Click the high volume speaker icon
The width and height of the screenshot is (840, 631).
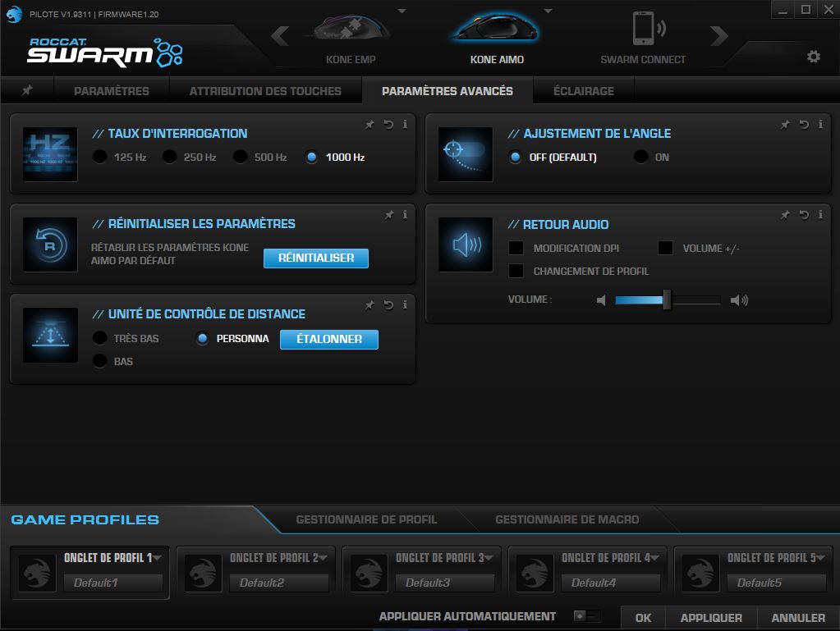[x=739, y=300]
